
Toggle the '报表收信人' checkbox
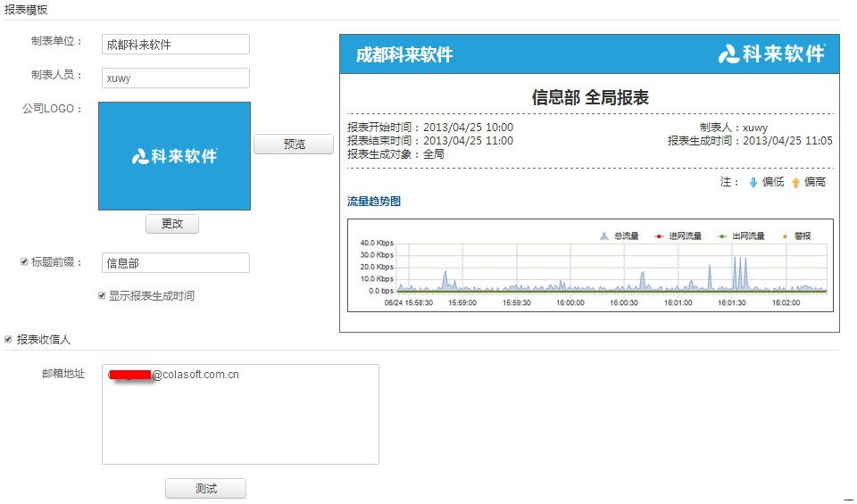(x=9, y=339)
